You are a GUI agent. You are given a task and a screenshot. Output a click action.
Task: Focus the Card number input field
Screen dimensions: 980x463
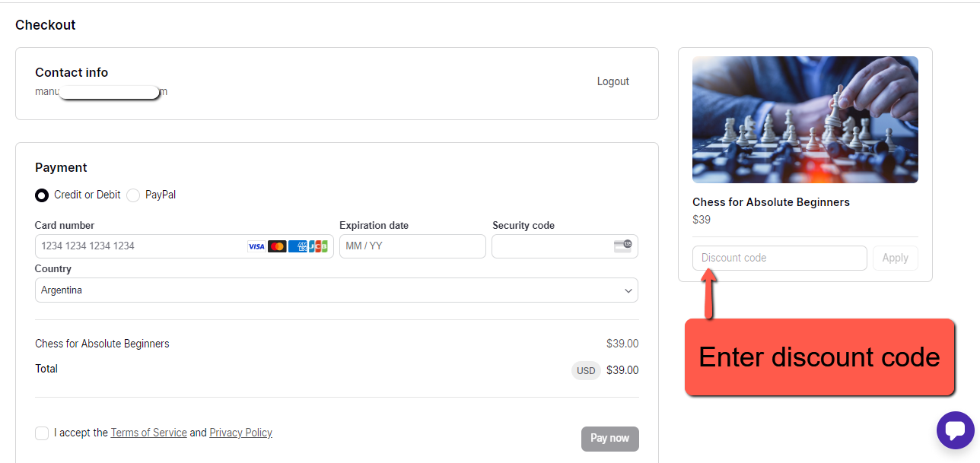(x=184, y=246)
